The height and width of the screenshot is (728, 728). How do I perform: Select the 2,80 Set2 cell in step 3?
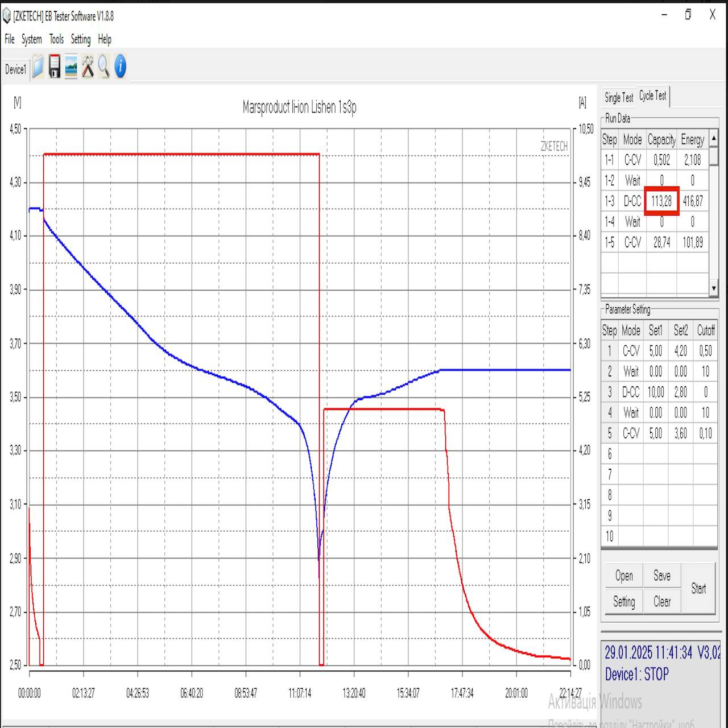(681, 392)
